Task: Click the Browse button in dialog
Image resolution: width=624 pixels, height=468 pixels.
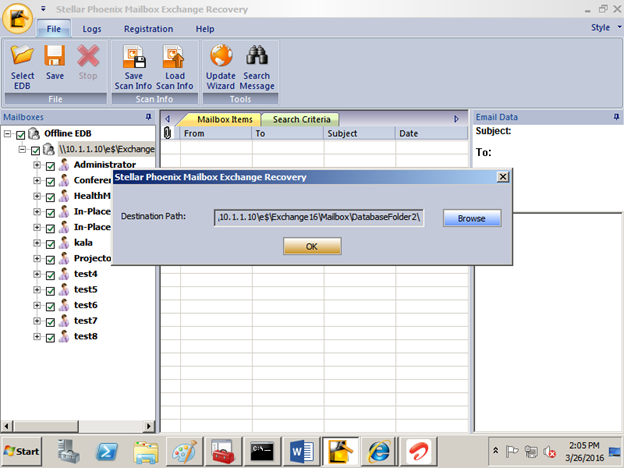Action: click(472, 218)
